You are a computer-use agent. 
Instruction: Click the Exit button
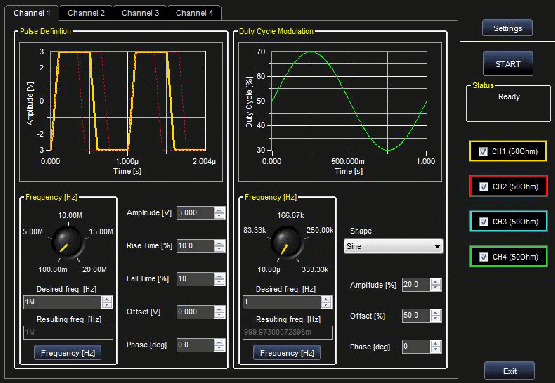coord(510,371)
